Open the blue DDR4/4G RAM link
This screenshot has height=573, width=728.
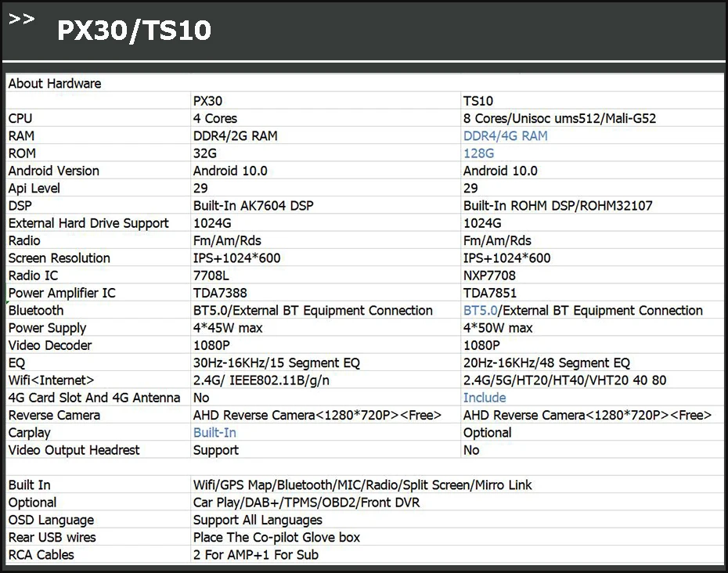click(505, 136)
